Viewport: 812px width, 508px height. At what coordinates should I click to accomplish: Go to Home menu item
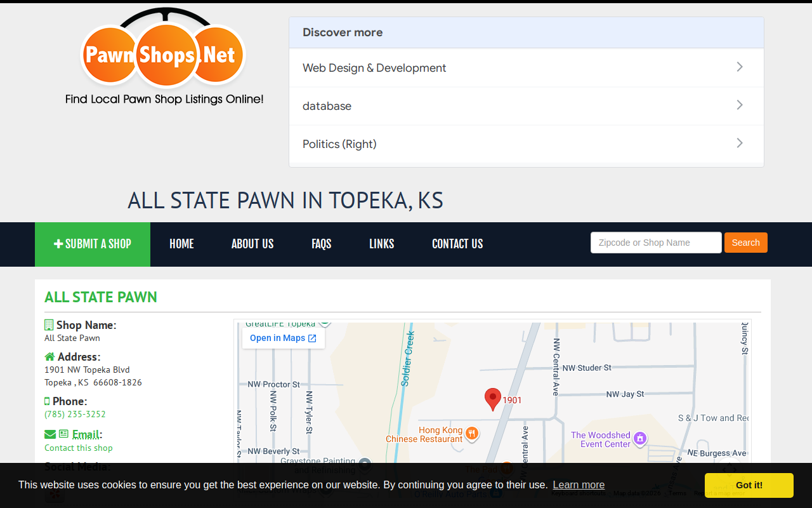(181, 244)
